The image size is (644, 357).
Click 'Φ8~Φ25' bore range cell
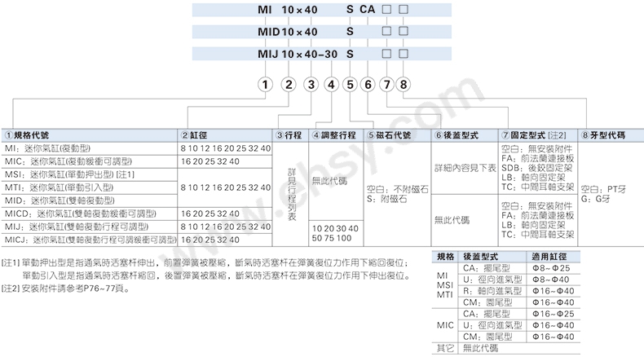click(x=551, y=268)
